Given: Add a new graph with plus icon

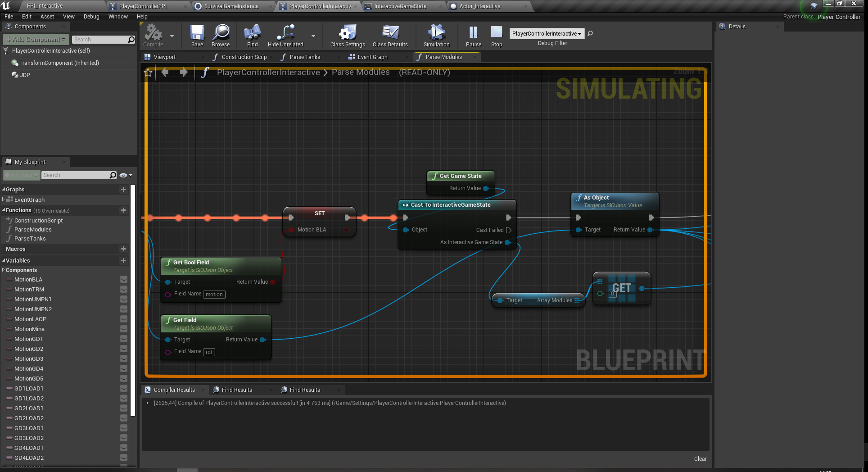Looking at the screenshot, I should tap(123, 190).
